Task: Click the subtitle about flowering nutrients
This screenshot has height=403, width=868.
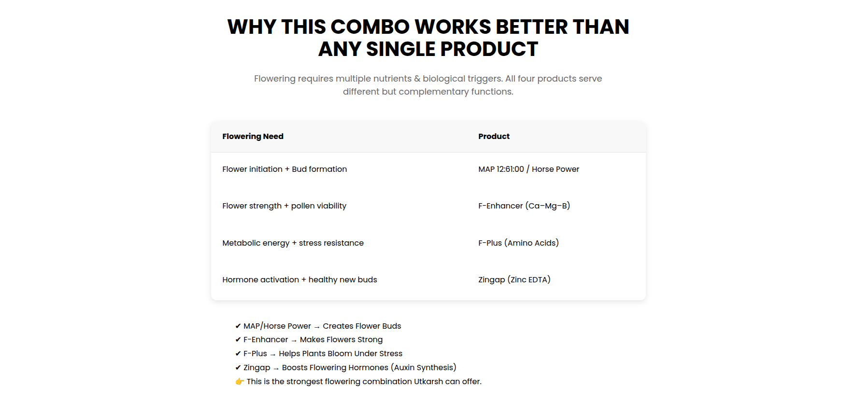Action: click(x=428, y=85)
